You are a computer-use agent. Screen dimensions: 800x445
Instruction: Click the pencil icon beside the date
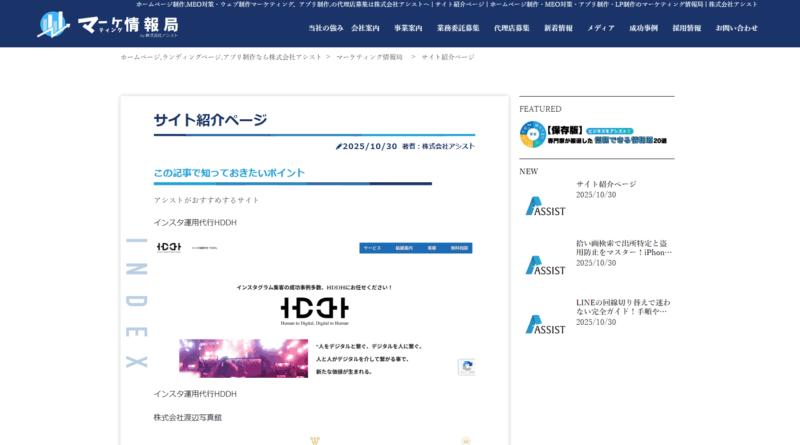(x=340, y=146)
